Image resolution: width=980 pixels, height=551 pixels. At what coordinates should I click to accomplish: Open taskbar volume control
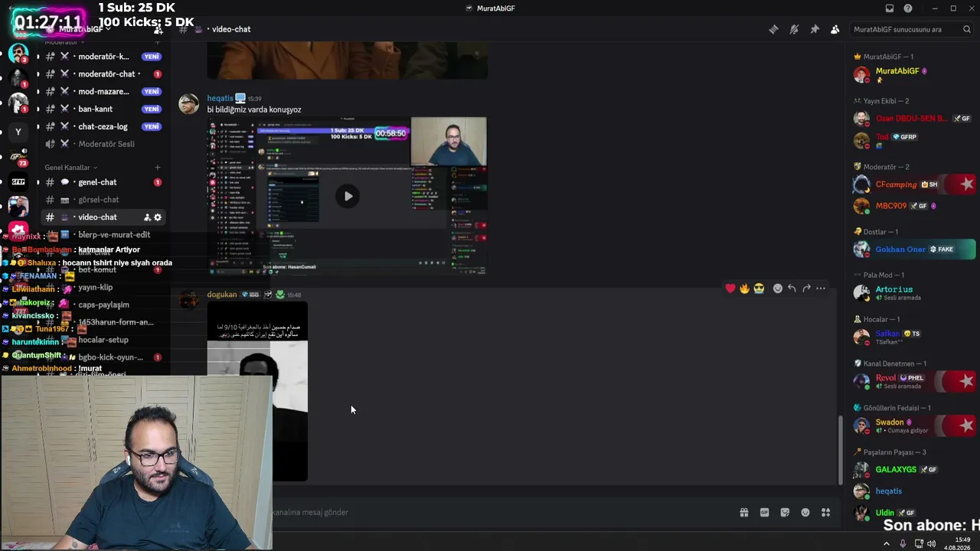[932, 544]
